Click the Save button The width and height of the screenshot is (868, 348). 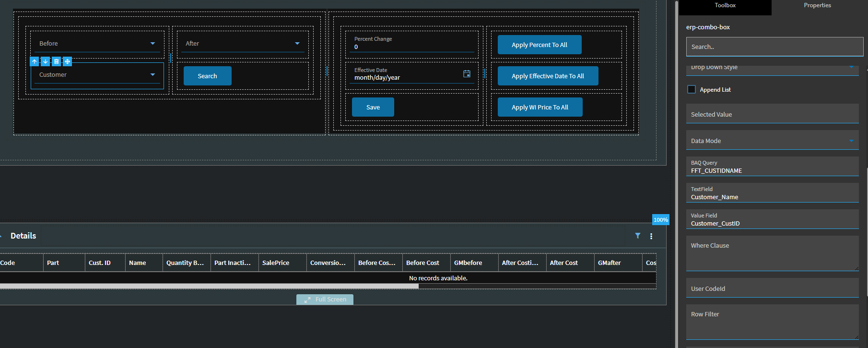[x=373, y=107]
